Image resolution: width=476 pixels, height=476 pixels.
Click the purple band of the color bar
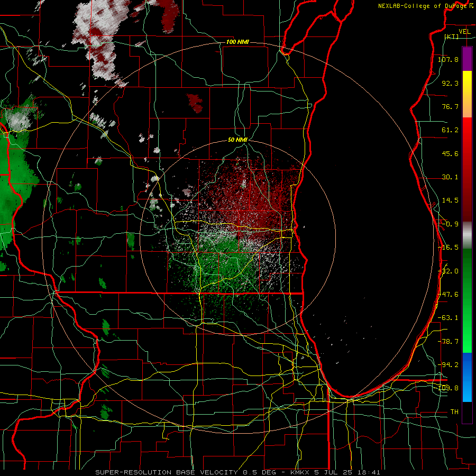[x=467, y=59]
